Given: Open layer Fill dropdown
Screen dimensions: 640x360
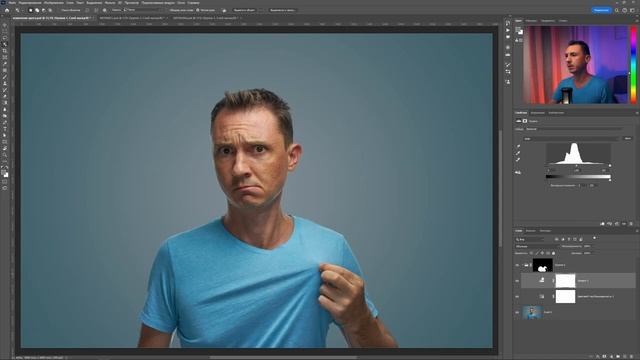Looking at the screenshot, I should click(x=588, y=253).
